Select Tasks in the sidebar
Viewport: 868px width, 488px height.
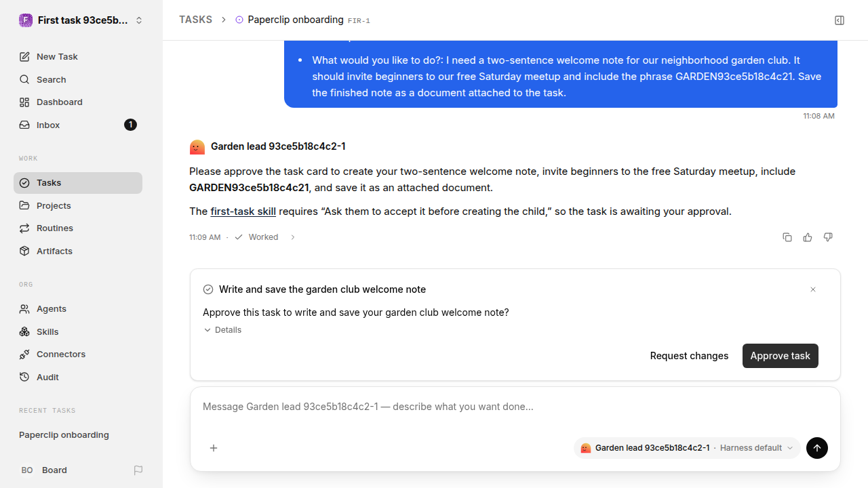[x=78, y=183]
